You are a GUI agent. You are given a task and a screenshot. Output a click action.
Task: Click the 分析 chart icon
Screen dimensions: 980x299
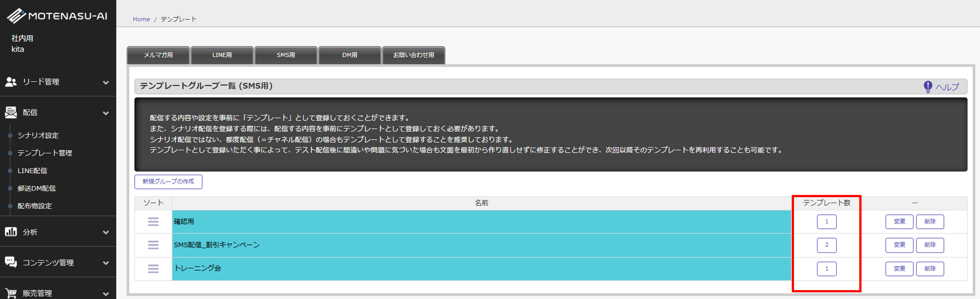11,232
